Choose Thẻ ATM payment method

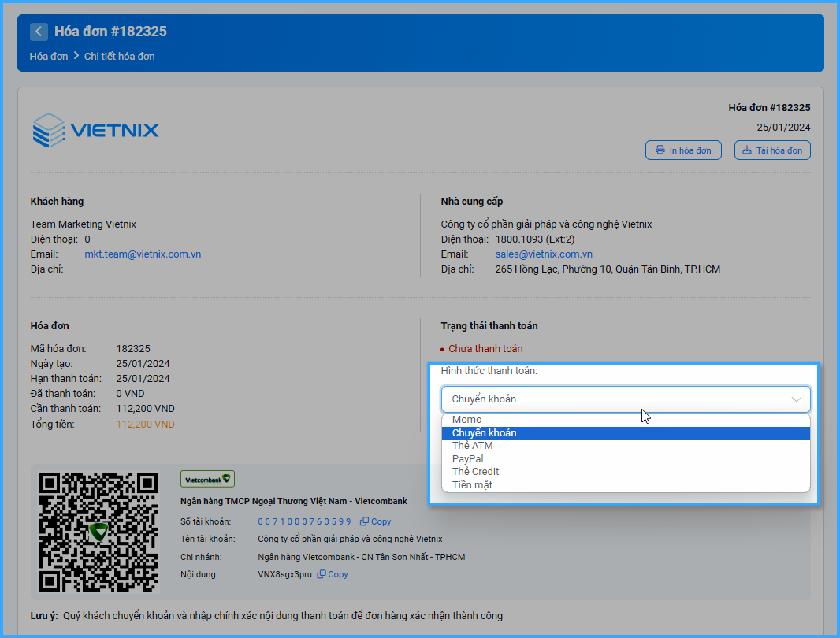click(x=473, y=446)
